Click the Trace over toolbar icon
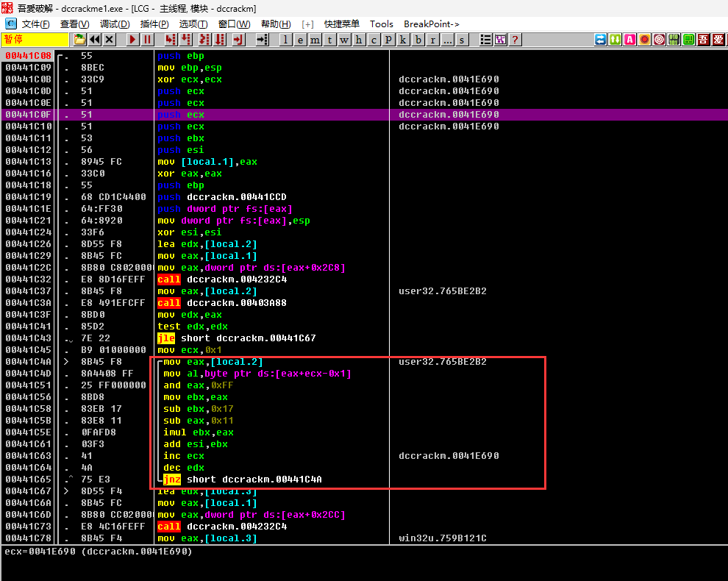This screenshot has width=728, height=581. click(x=220, y=40)
